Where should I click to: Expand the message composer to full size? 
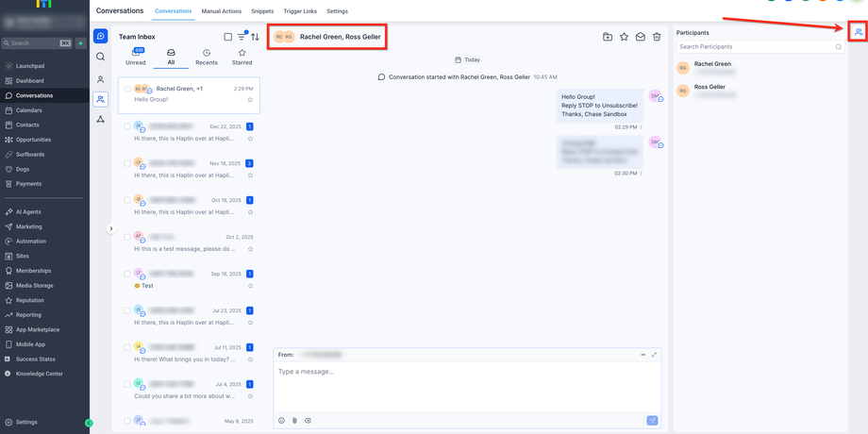pos(654,355)
